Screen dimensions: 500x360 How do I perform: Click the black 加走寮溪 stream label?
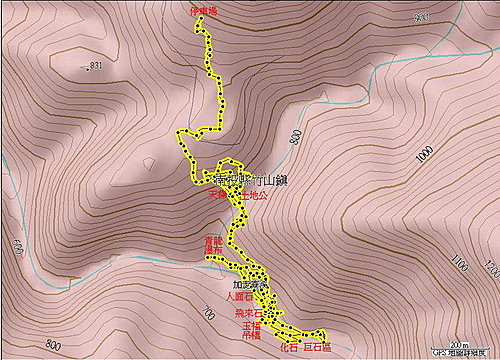251,284
